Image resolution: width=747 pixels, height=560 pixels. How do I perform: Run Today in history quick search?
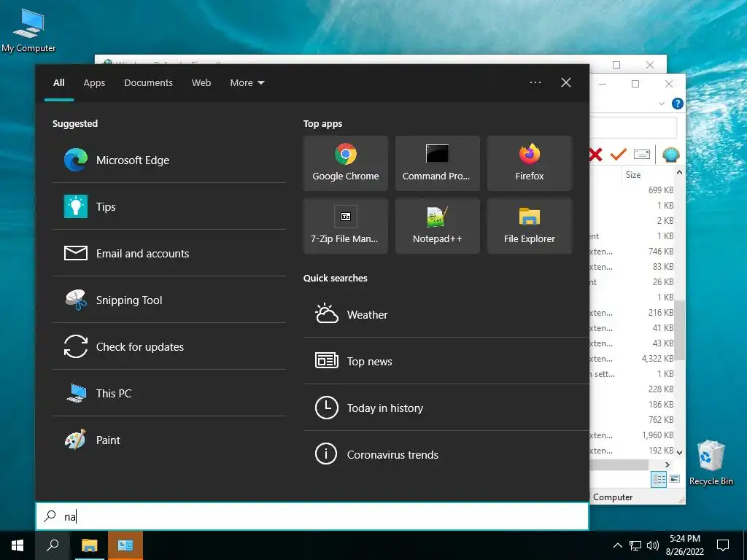pos(446,408)
